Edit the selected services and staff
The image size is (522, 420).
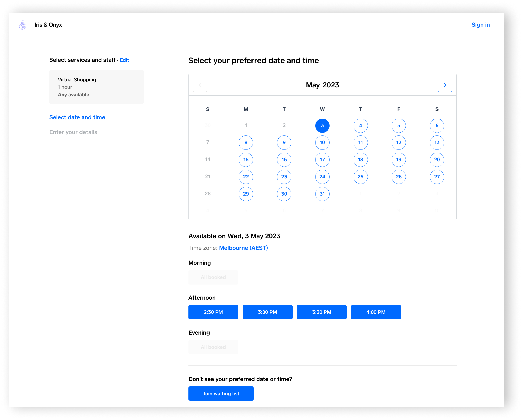pyautogui.click(x=124, y=60)
